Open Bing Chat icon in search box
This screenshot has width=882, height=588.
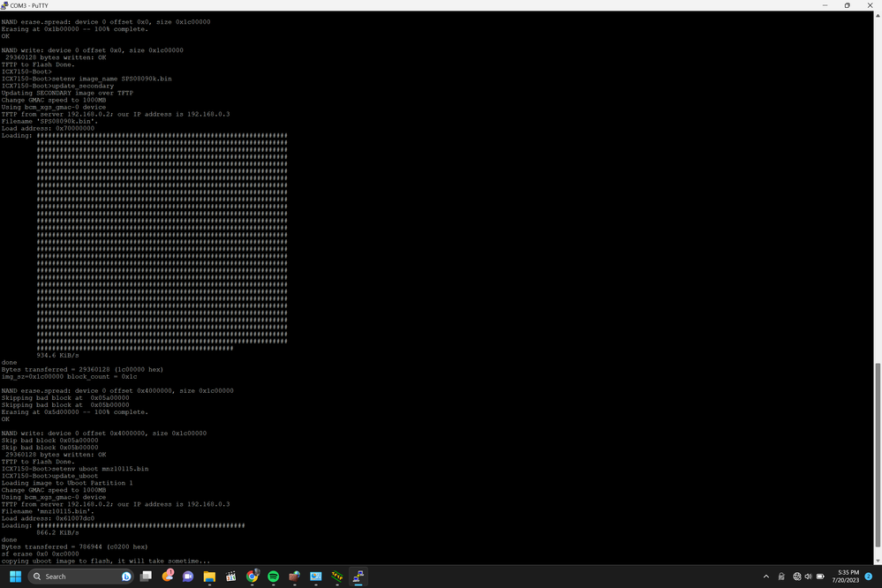tap(126, 577)
